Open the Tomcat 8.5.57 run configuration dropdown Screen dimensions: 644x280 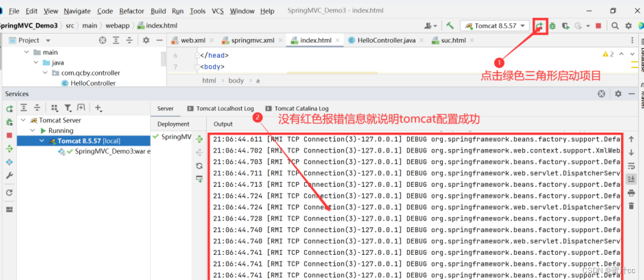point(495,26)
